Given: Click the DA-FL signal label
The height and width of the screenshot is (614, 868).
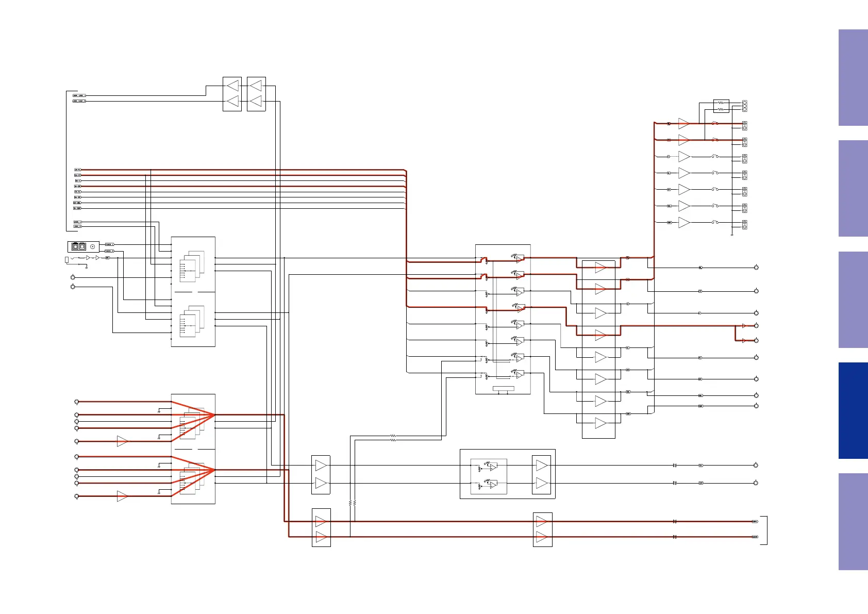Looking at the screenshot, I should coord(78,170).
